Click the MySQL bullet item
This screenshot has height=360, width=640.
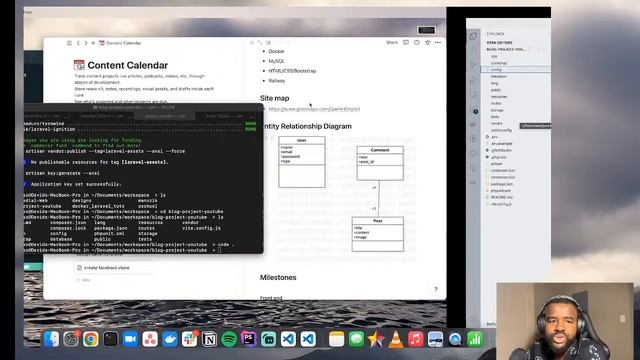coord(276,61)
